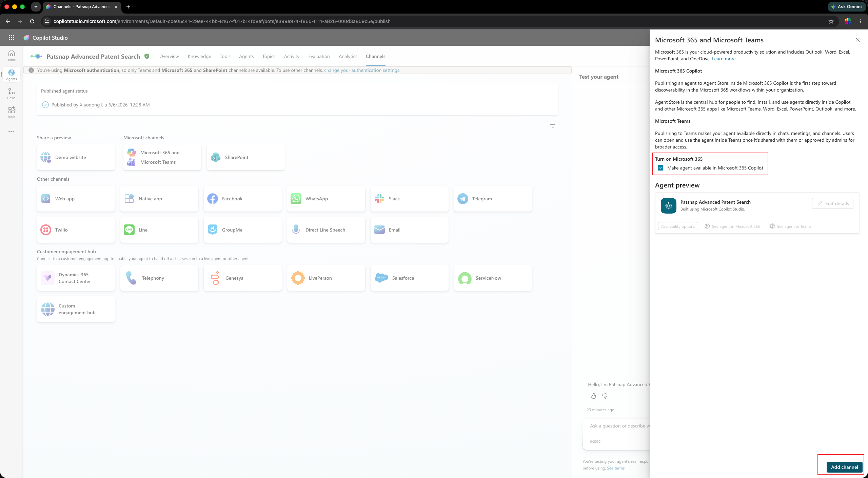The width and height of the screenshot is (868, 478).
Task: Select the ServiceNow engagement hub
Action: [493, 278]
